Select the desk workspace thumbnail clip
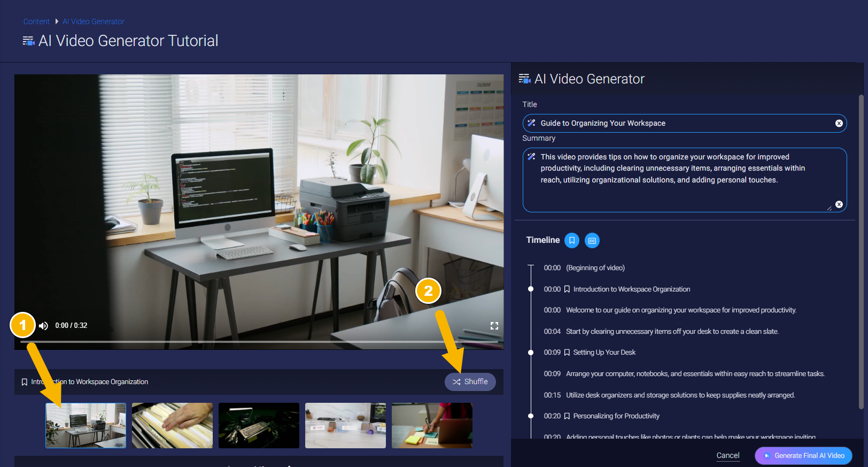The width and height of the screenshot is (868, 467). point(86,425)
